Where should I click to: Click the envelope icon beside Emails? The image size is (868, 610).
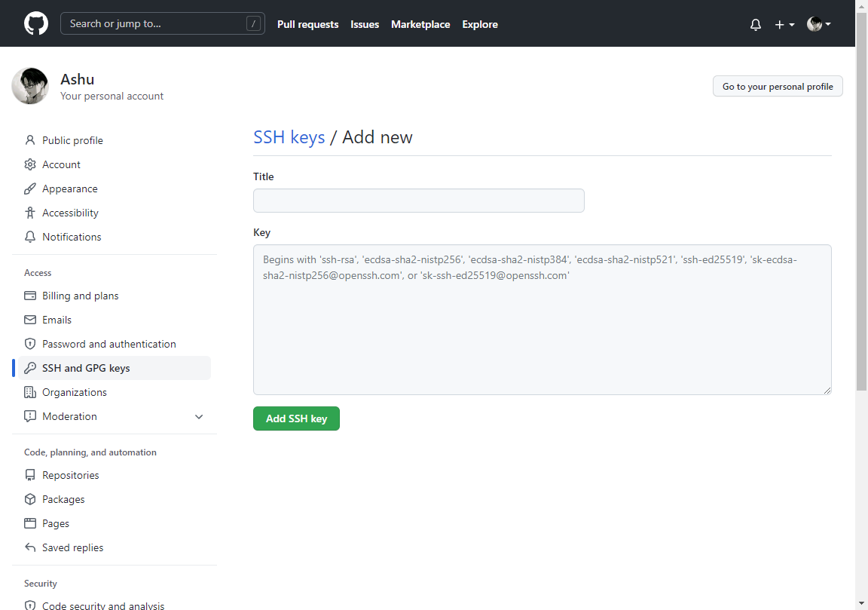(30, 320)
